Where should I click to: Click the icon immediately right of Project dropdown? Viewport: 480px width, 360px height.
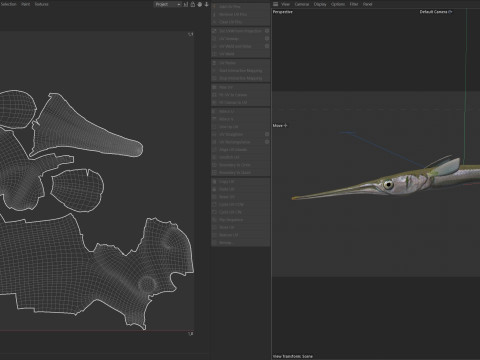tap(186, 4)
